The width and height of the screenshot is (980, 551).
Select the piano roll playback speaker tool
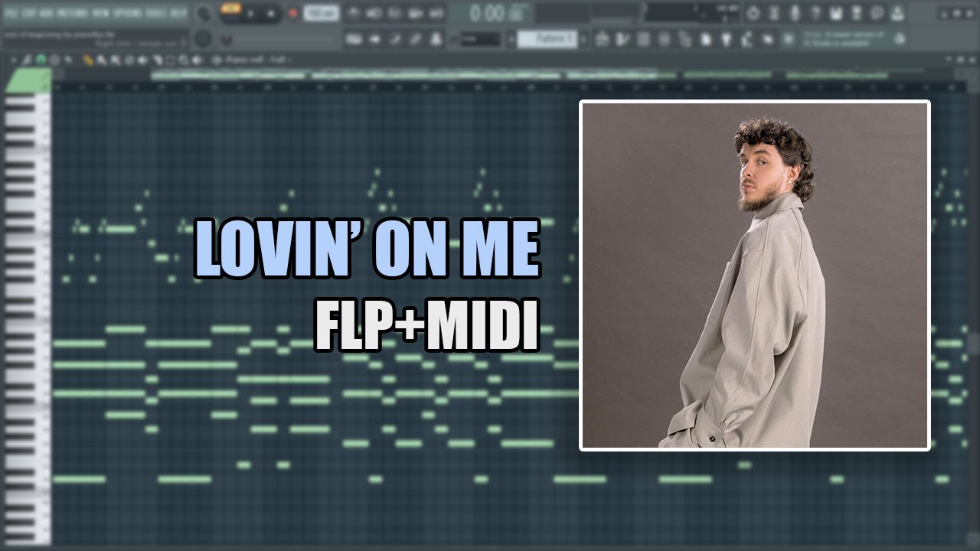(x=197, y=60)
